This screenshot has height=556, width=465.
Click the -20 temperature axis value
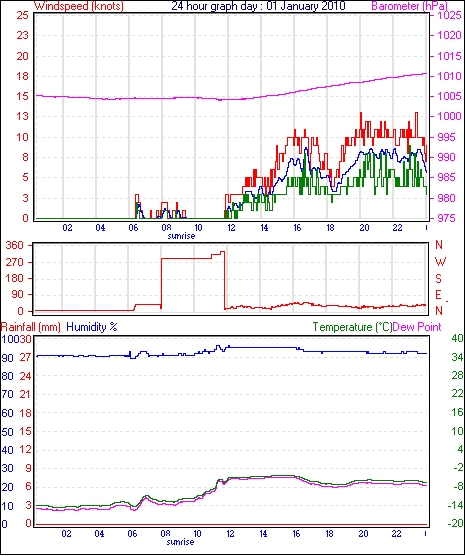[455, 524]
